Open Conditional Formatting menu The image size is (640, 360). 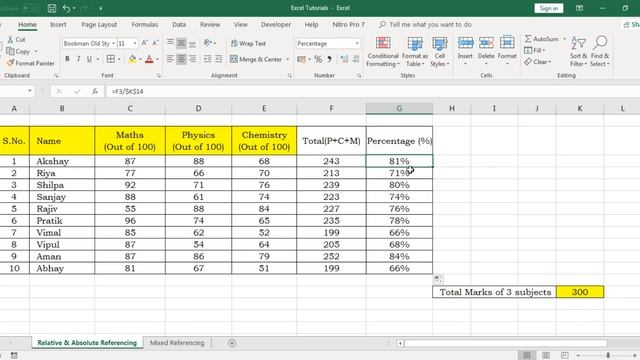[x=382, y=52]
